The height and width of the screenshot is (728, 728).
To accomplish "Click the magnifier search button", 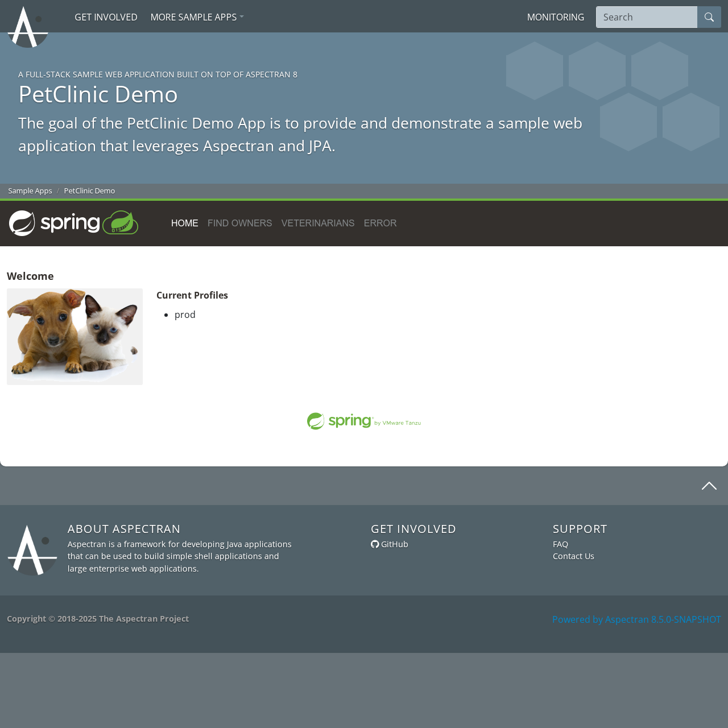I will point(709,17).
